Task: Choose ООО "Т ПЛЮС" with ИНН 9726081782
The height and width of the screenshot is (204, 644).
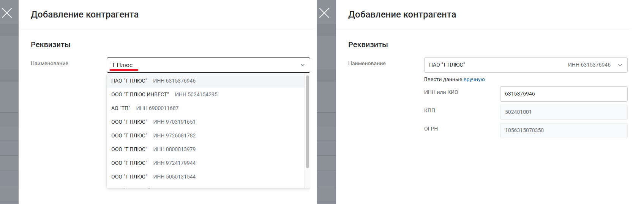Action: (205, 135)
